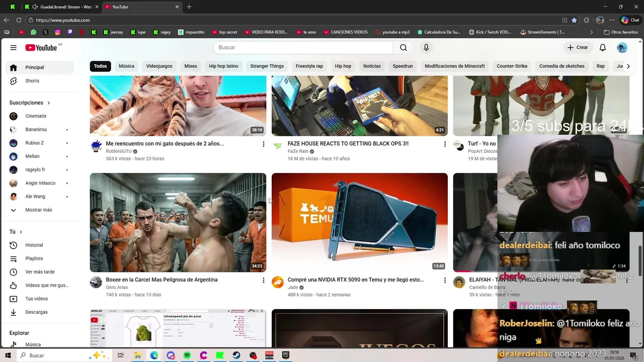Open Descargas in sidebar
The image size is (644, 362).
[x=40, y=312]
